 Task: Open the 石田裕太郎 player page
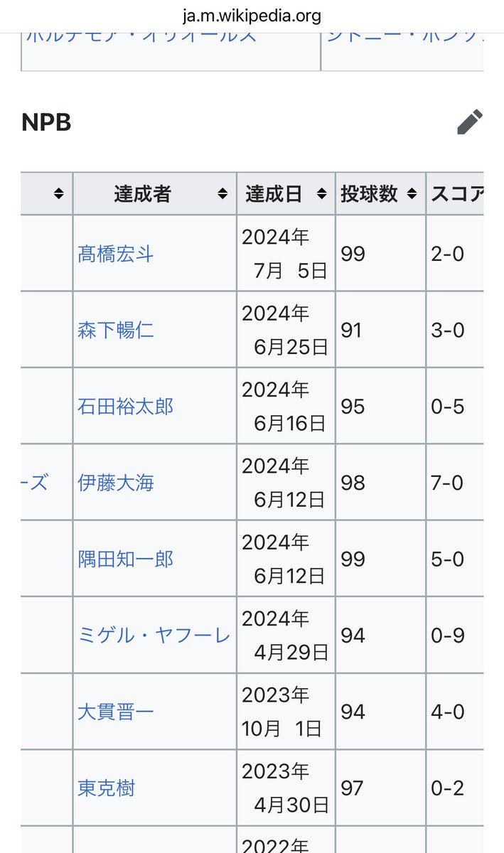tap(125, 407)
